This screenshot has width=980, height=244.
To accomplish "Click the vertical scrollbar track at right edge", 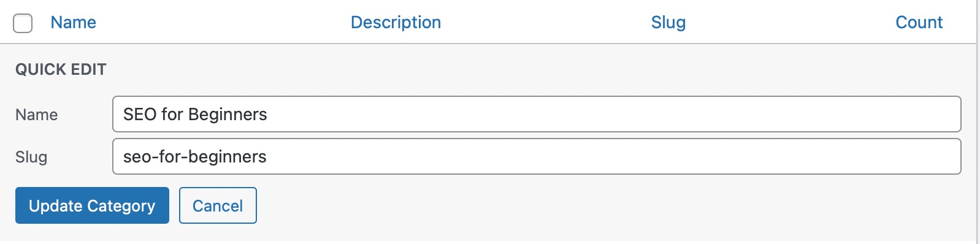I will [x=978, y=122].
